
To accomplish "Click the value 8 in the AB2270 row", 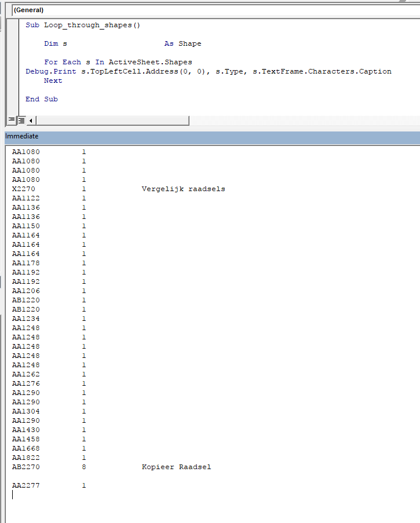I will (84, 467).
